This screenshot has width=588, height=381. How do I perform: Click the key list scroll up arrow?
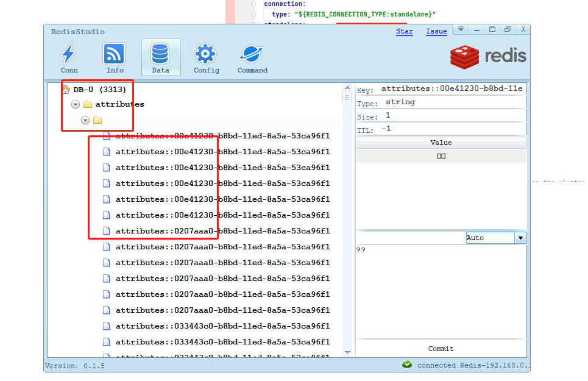(x=348, y=88)
